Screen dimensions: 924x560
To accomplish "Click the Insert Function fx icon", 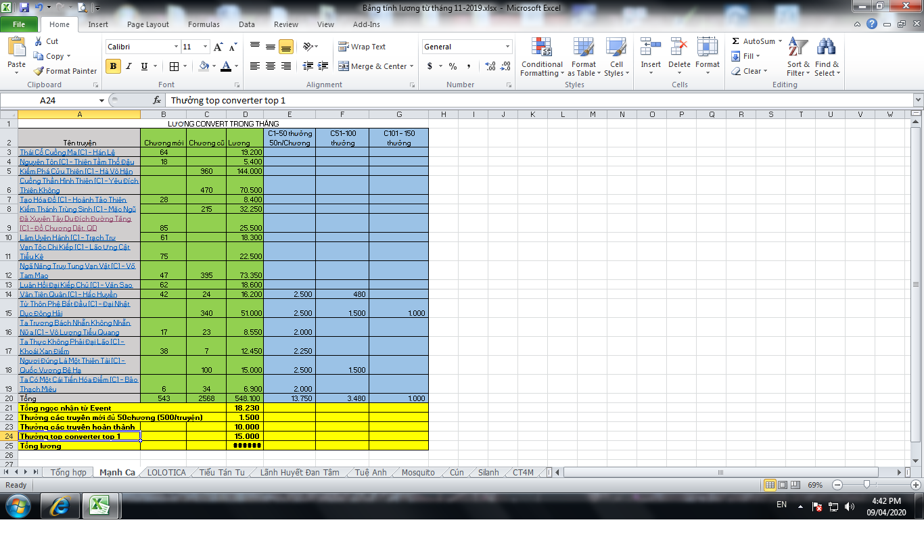I will [x=157, y=100].
